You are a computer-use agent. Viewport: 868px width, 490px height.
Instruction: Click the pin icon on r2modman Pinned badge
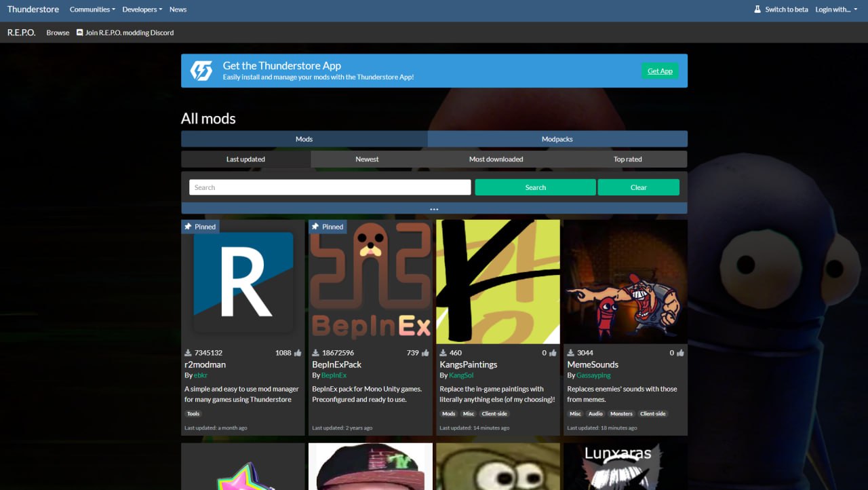[188, 227]
